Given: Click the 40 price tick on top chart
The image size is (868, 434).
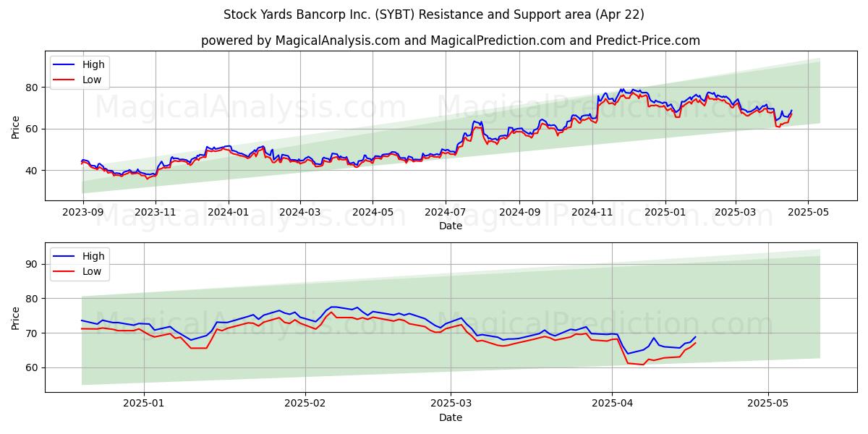Looking at the screenshot, I should (33, 171).
